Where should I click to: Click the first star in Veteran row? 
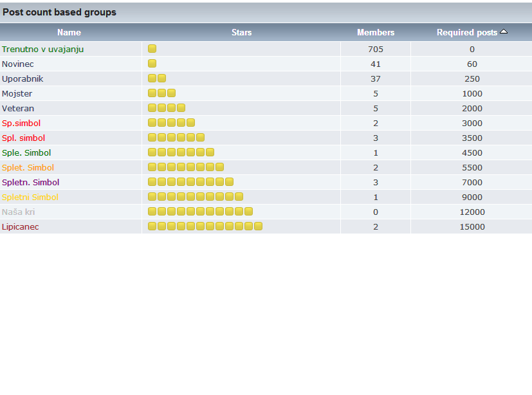tap(152, 108)
